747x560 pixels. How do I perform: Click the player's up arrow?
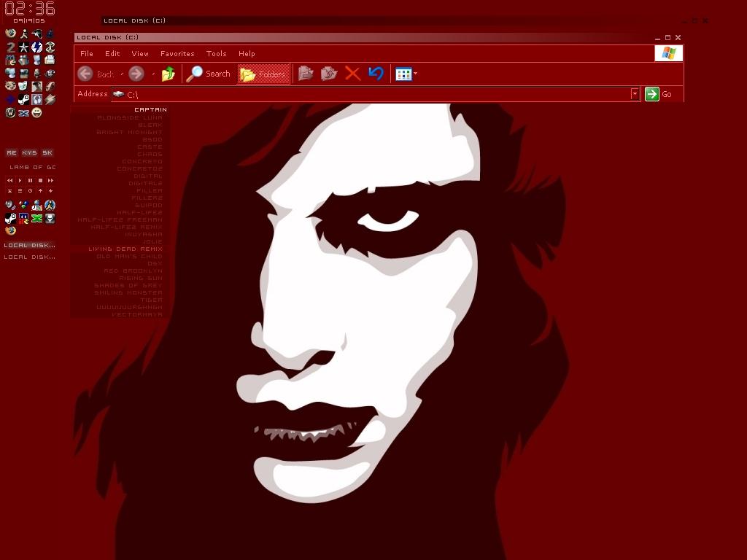tap(41, 190)
